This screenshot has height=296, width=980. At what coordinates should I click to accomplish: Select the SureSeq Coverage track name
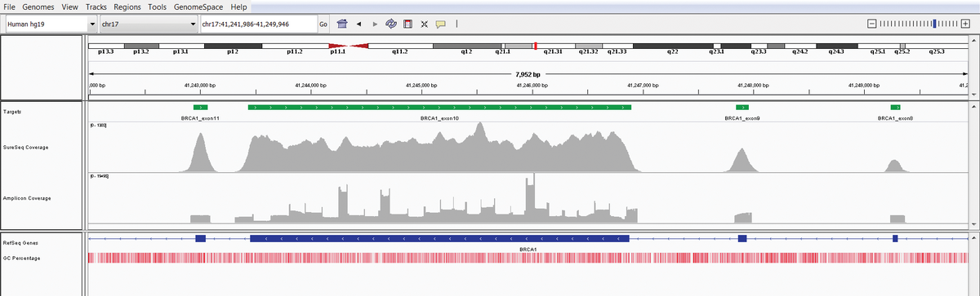coord(25,148)
